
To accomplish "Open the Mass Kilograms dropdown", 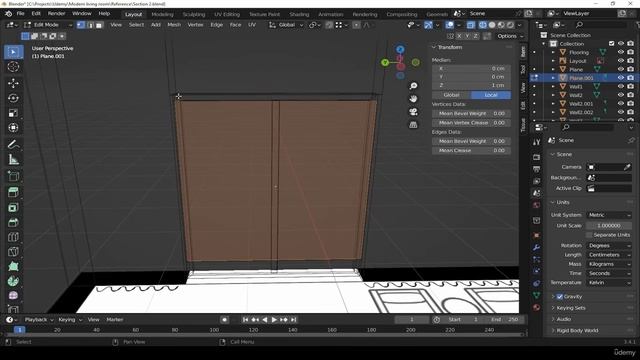I will (609, 264).
